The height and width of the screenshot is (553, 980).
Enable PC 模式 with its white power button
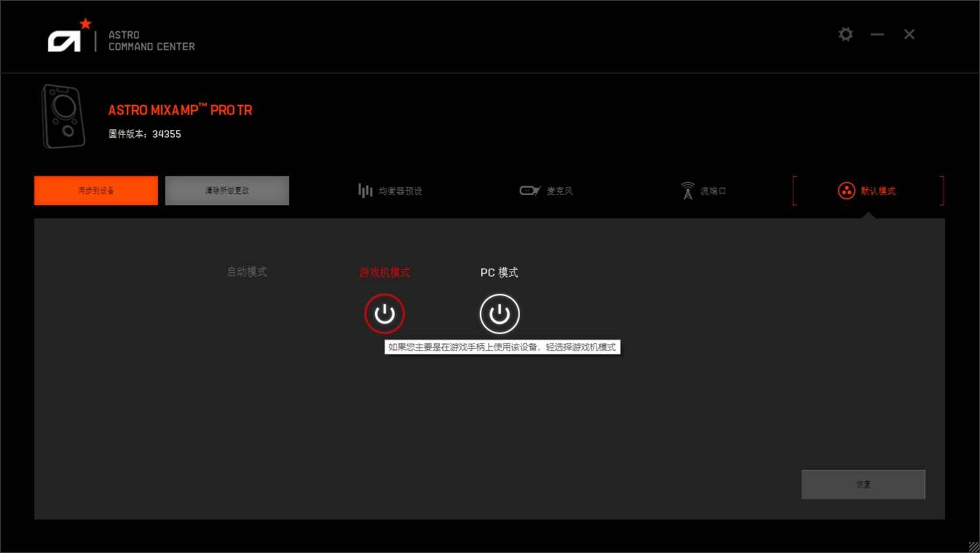[500, 314]
